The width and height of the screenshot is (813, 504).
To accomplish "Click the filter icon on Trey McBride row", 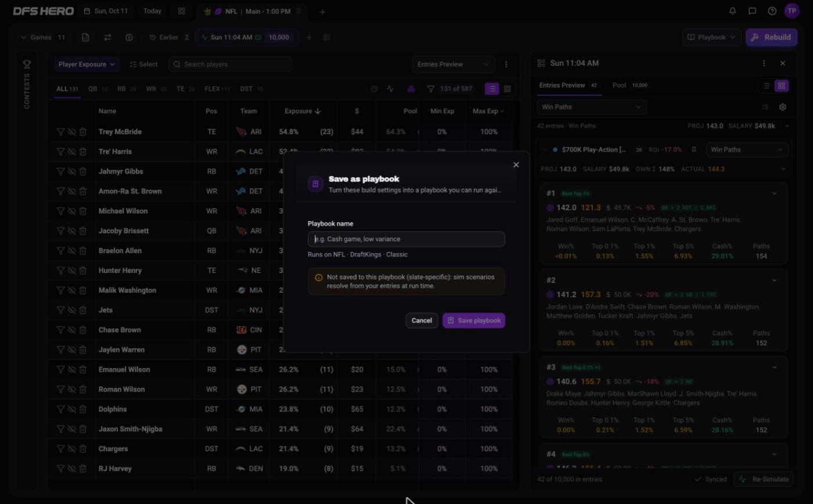I will [60, 132].
